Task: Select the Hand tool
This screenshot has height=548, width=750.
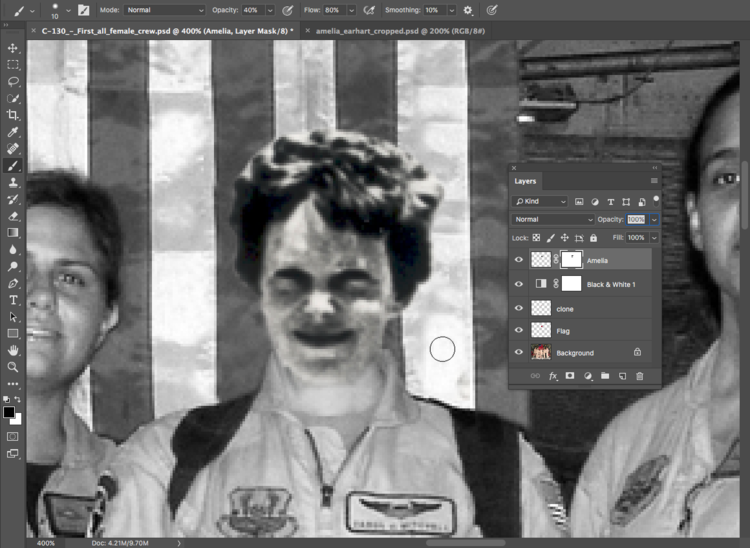Action: 13,351
